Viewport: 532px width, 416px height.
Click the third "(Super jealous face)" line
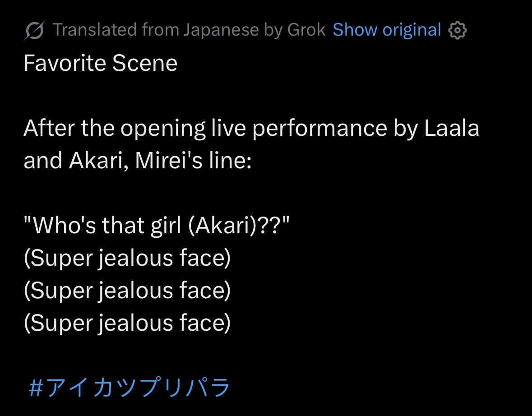click(127, 323)
